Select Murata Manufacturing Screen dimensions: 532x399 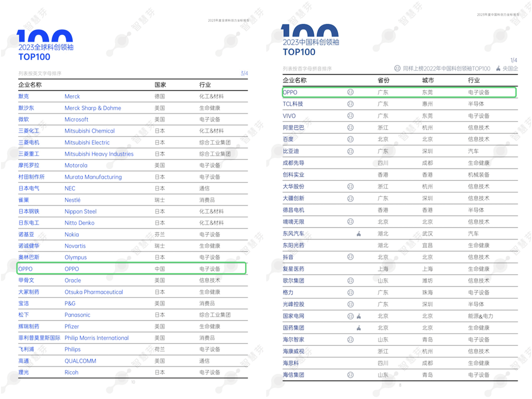click(x=93, y=177)
